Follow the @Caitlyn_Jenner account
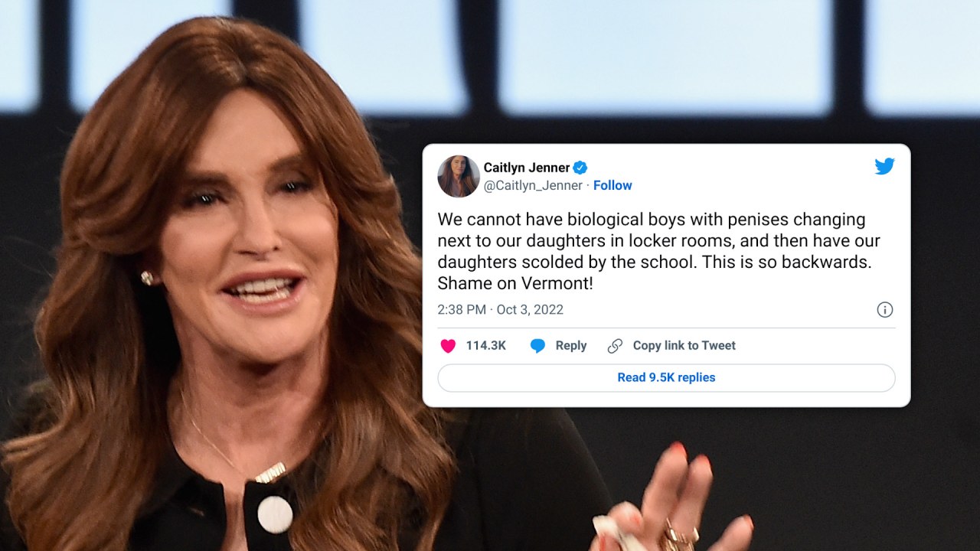Screen dimensions: 980x551 (612, 185)
